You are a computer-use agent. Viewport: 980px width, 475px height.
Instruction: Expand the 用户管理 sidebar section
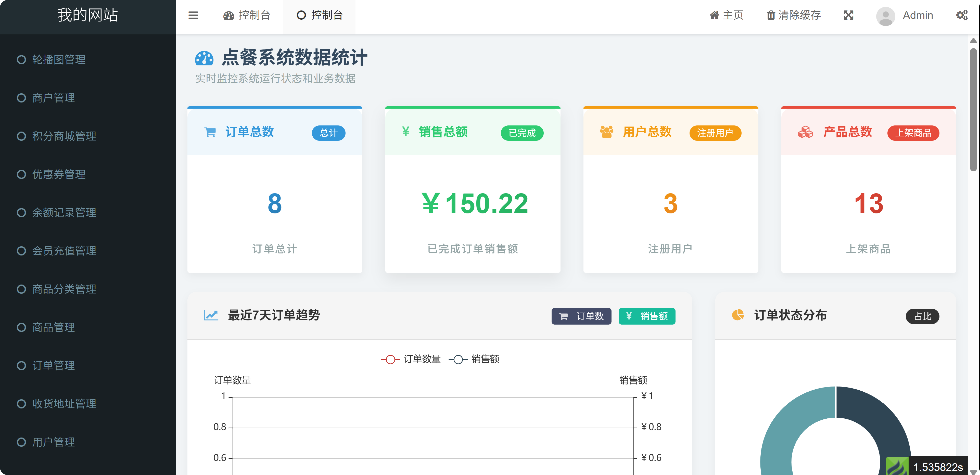(x=53, y=442)
